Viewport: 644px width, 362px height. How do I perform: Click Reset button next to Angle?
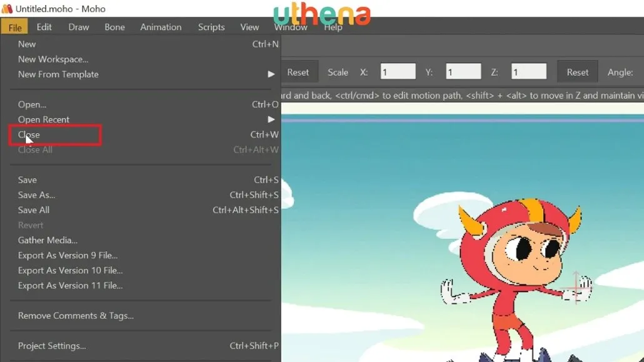click(x=578, y=73)
